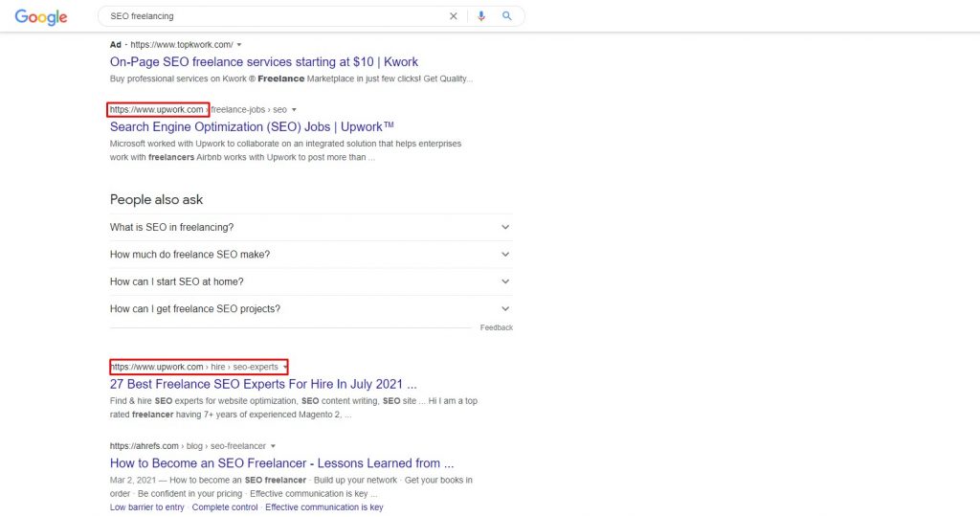Click the 'People also ask' heading
The image size is (980, 517).
pos(156,199)
